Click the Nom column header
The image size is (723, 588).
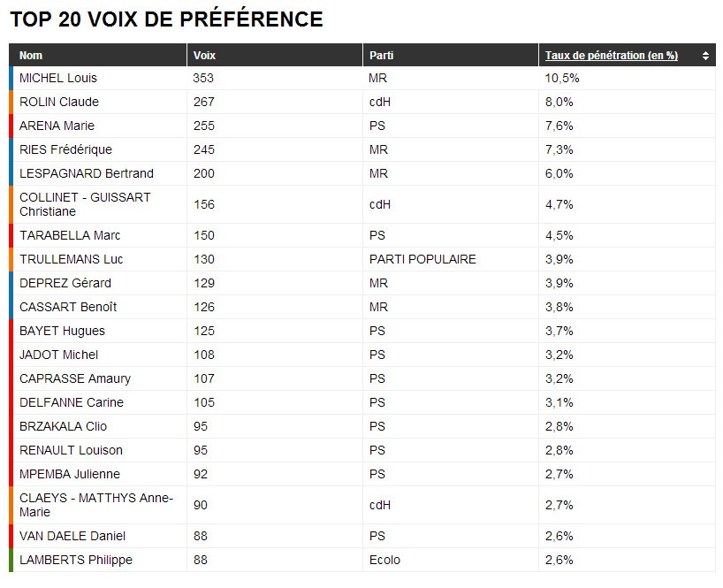pyautogui.click(x=98, y=56)
